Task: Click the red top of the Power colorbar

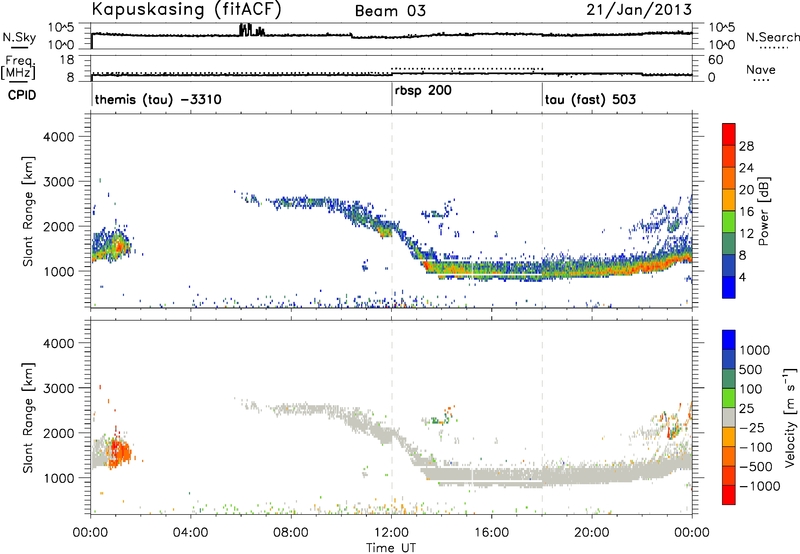Action: [729, 134]
